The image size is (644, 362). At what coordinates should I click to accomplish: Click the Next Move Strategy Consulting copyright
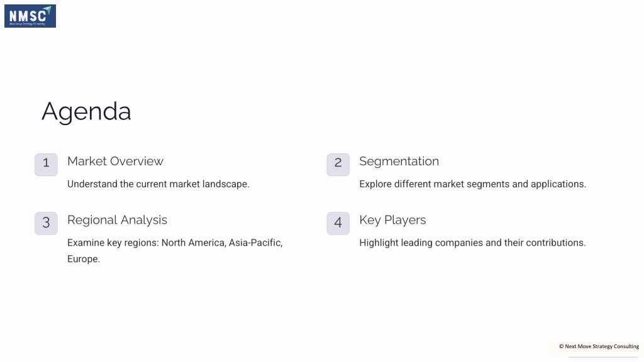point(599,346)
